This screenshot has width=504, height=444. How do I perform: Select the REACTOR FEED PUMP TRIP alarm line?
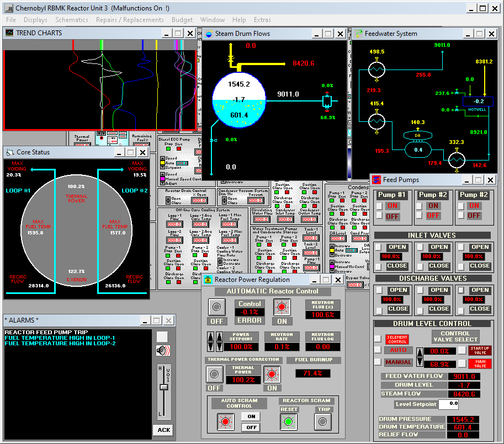(46, 332)
